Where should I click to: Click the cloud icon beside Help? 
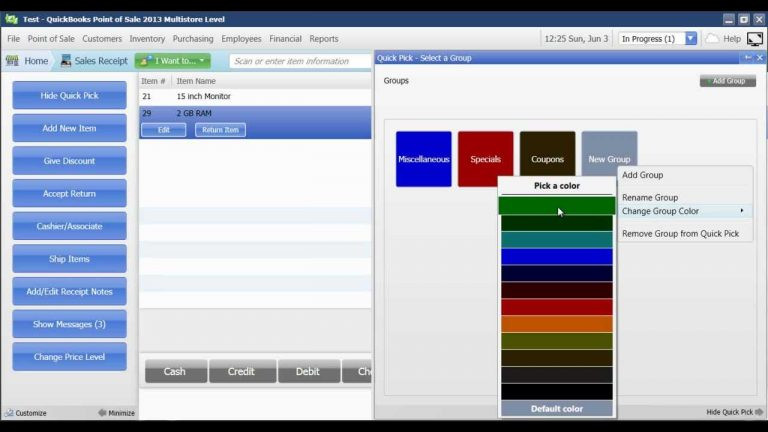(712, 39)
